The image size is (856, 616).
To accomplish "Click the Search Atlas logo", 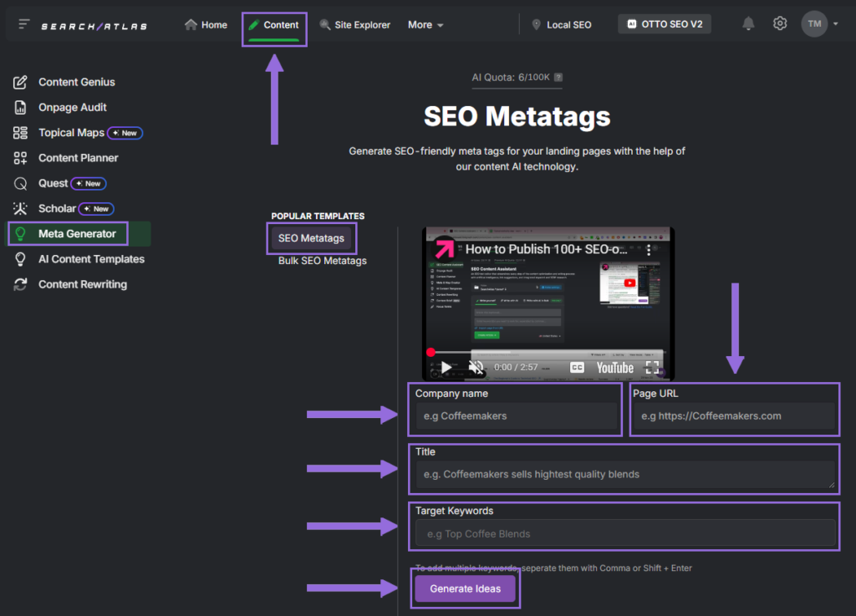I will coord(94,26).
